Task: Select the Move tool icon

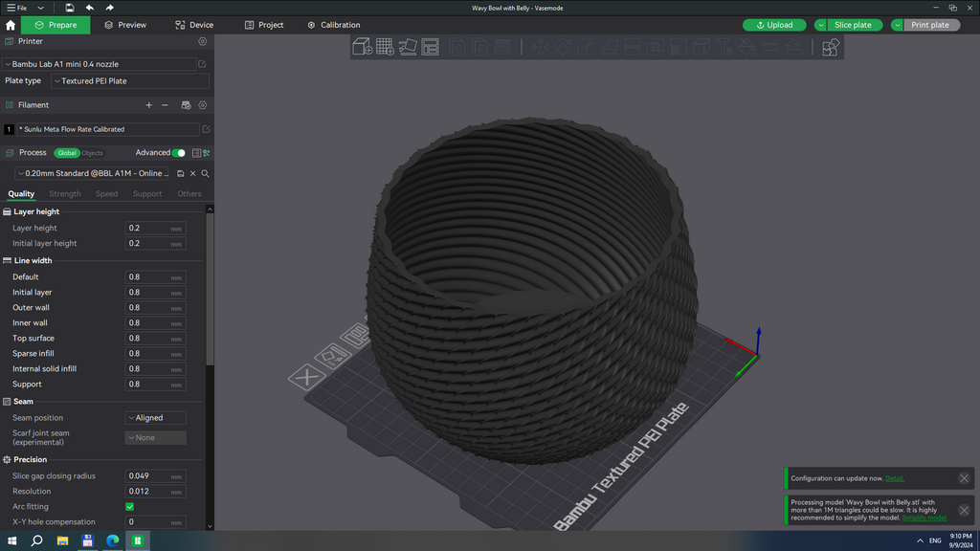Action: [540, 47]
